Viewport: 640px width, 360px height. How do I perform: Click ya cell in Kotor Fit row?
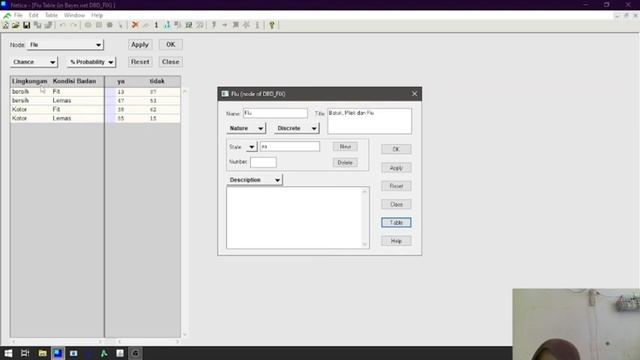(121, 109)
